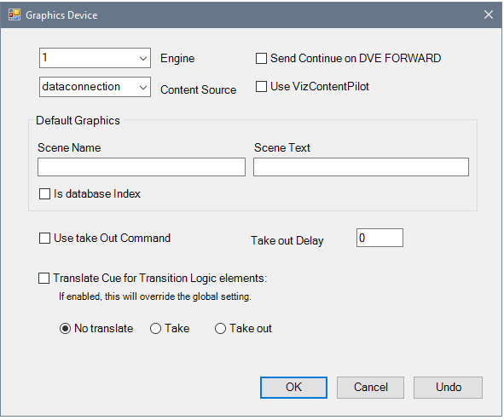
Task: Open the Engine dropdown arrow
Action: (143, 59)
